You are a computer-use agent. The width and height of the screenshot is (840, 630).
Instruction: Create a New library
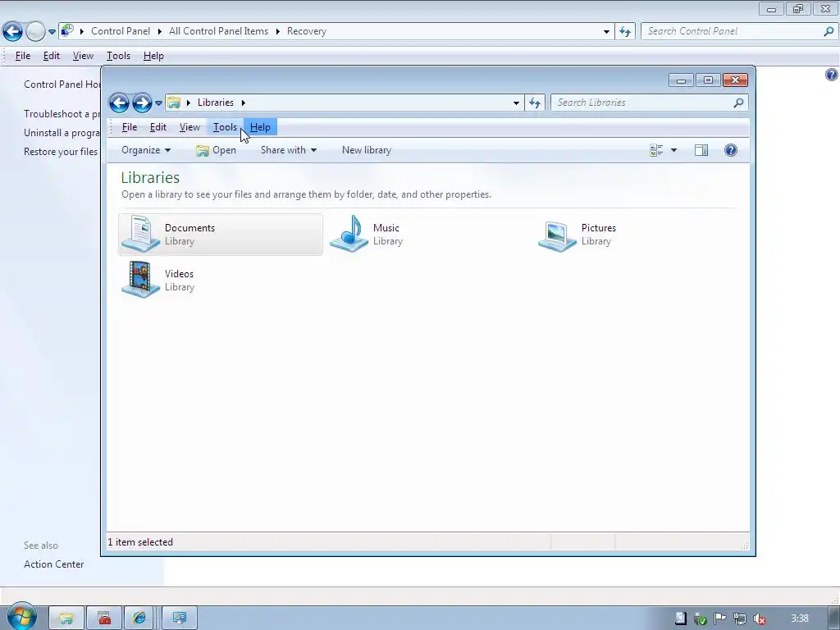pyautogui.click(x=367, y=150)
